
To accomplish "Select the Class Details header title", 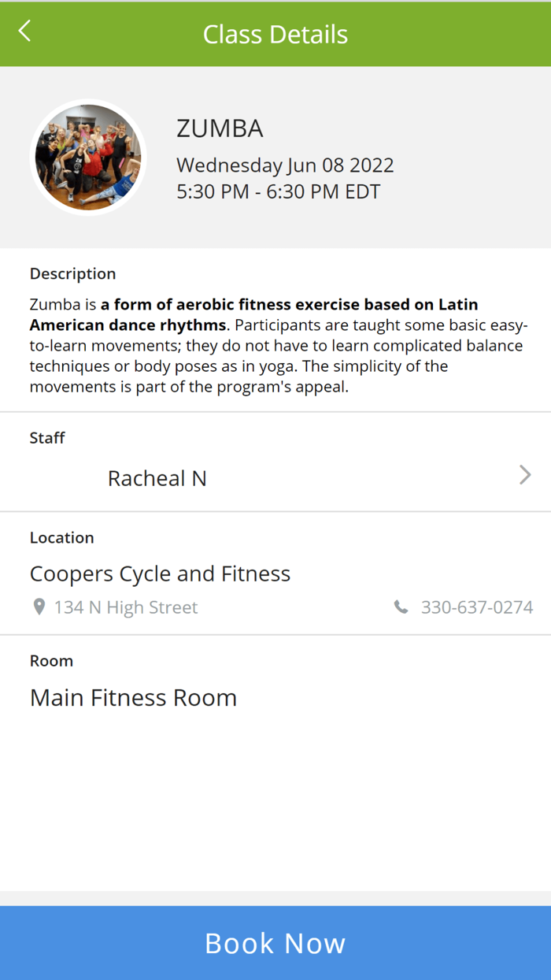I will point(275,33).
